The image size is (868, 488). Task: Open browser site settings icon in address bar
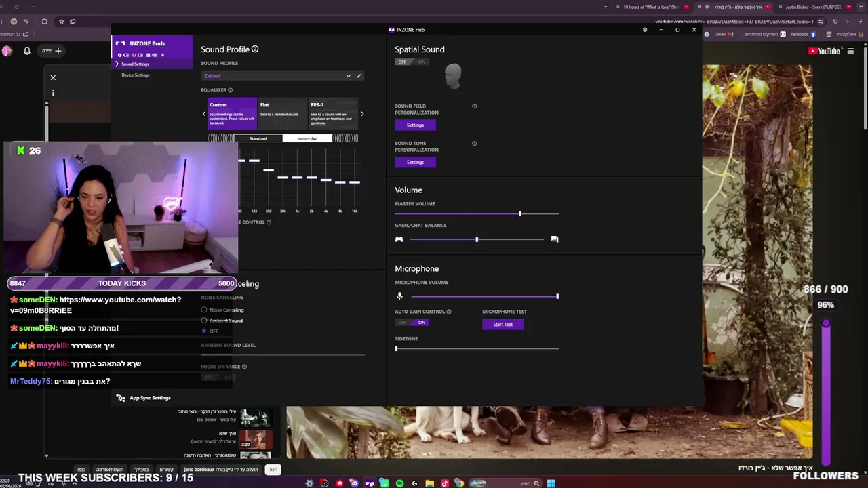(x=821, y=22)
